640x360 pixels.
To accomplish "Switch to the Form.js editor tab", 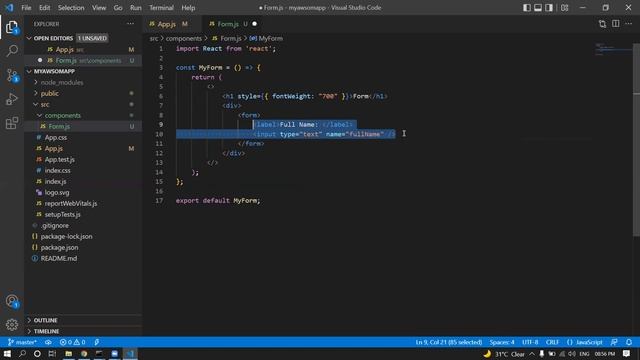I will [232, 24].
